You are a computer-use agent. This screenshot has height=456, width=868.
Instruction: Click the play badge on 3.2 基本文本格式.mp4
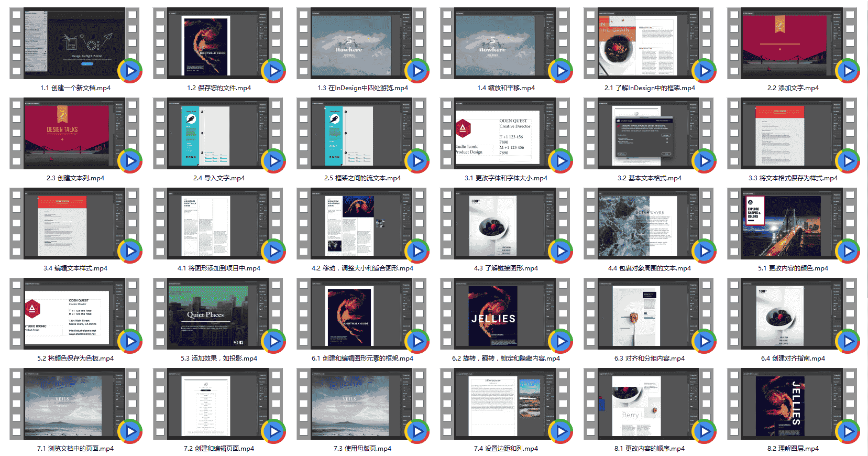pyautogui.click(x=704, y=161)
